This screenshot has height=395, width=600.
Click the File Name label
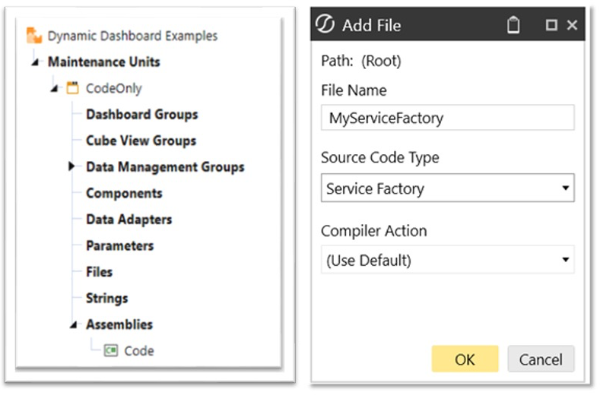click(354, 90)
